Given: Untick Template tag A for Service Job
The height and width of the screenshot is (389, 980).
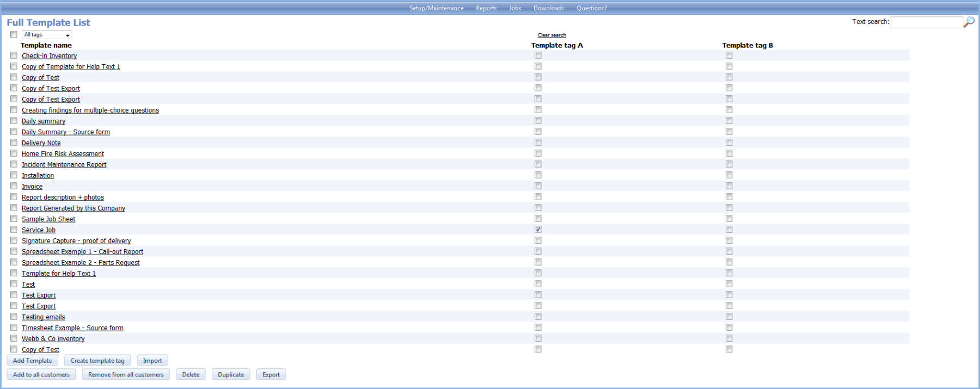Looking at the screenshot, I should point(538,230).
